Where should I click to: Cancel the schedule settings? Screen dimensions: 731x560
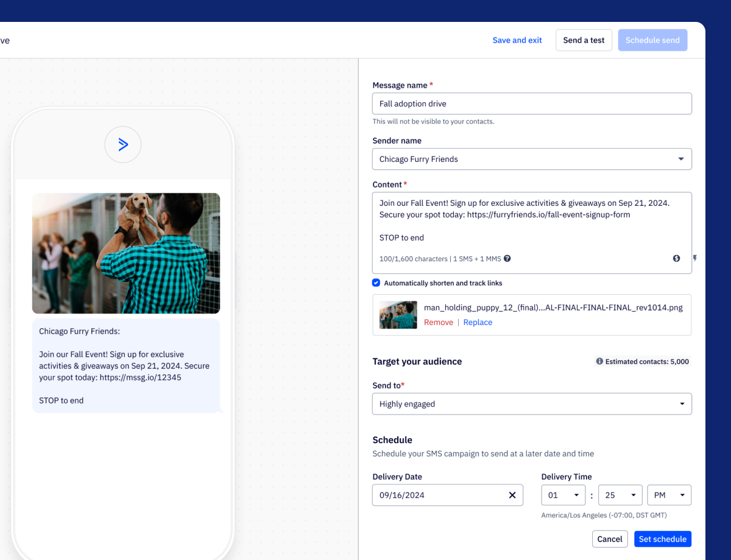point(610,539)
